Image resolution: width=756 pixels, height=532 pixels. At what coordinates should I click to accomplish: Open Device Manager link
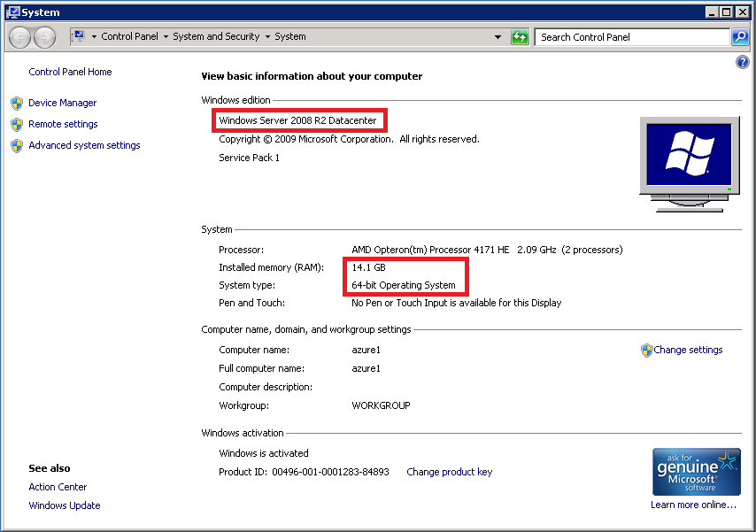pyautogui.click(x=62, y=103)
